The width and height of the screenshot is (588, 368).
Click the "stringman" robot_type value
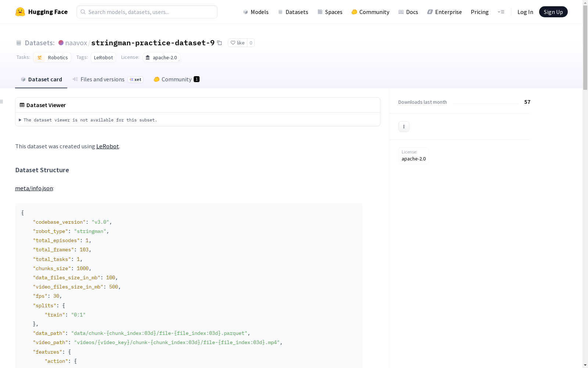(90, 231)
